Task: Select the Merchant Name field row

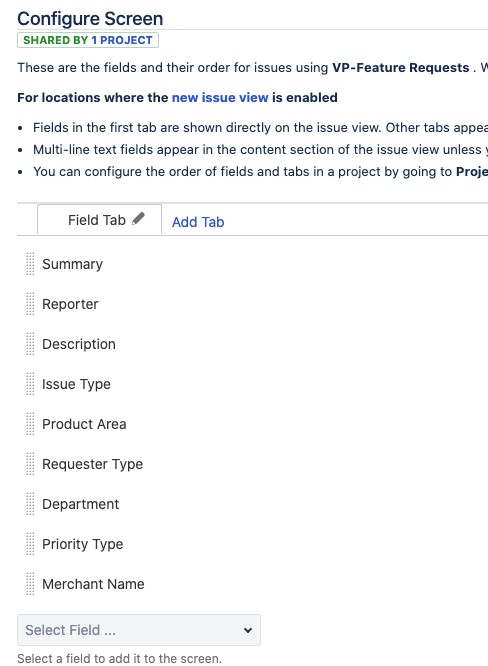Action: [x=252, y=584]
